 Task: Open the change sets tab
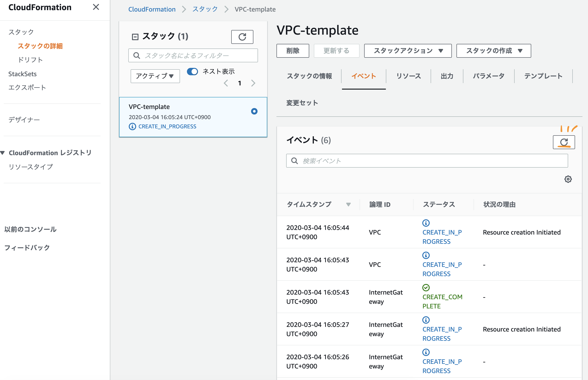pos(302,103)
